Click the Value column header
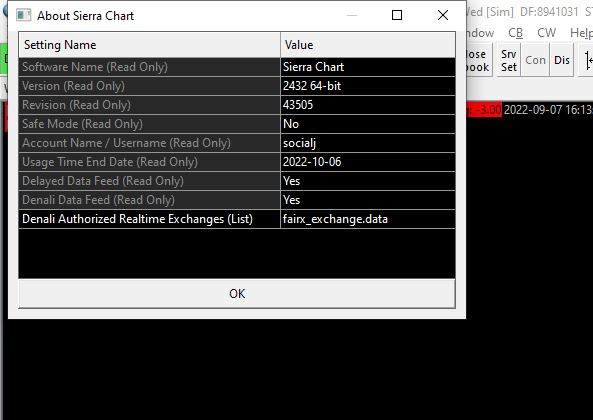The width and height of the screenshot is (593, 420). [x=368, y=45]
